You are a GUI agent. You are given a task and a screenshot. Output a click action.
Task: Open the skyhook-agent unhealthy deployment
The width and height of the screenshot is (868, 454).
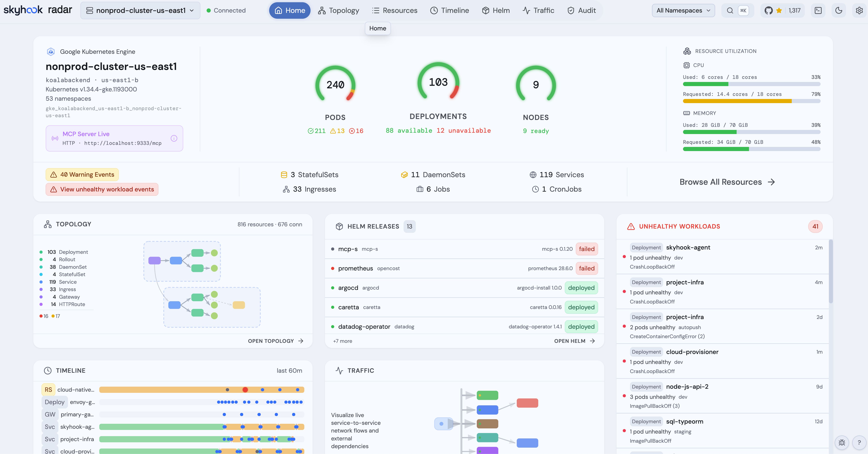coord(722,257)
